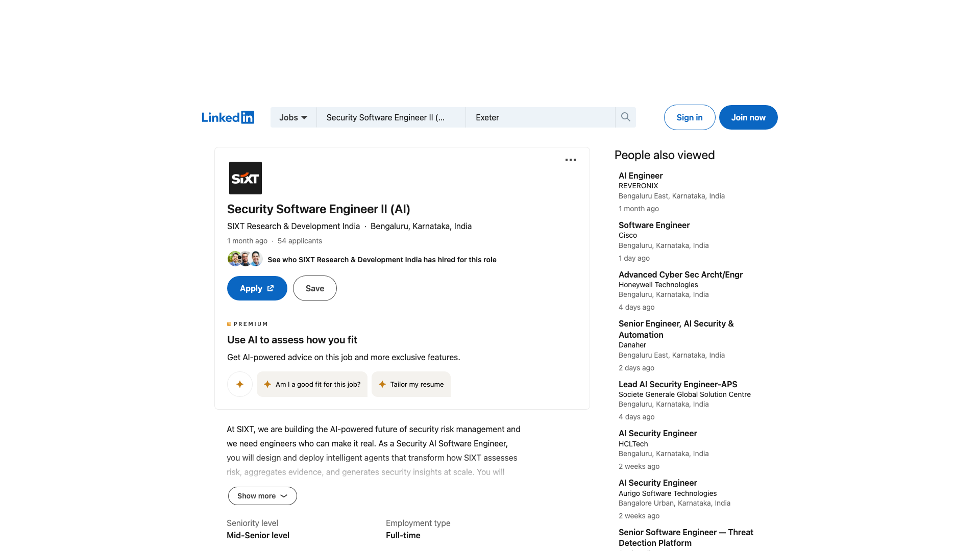
Task: Click the Exeter location field
Action: (541, 117)
